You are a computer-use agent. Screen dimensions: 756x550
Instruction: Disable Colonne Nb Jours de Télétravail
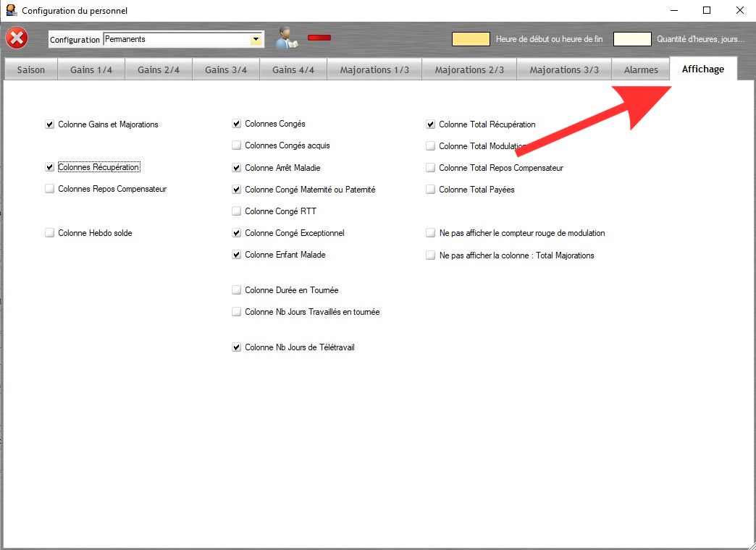[237, 347]
